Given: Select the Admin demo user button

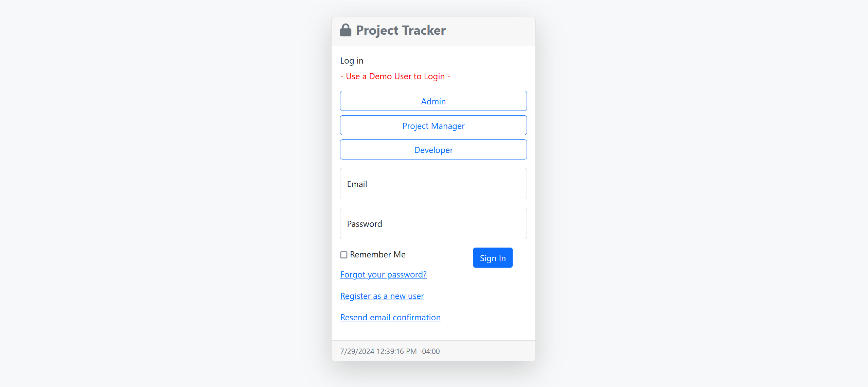Looking at the screenshot, I should 433,101.
